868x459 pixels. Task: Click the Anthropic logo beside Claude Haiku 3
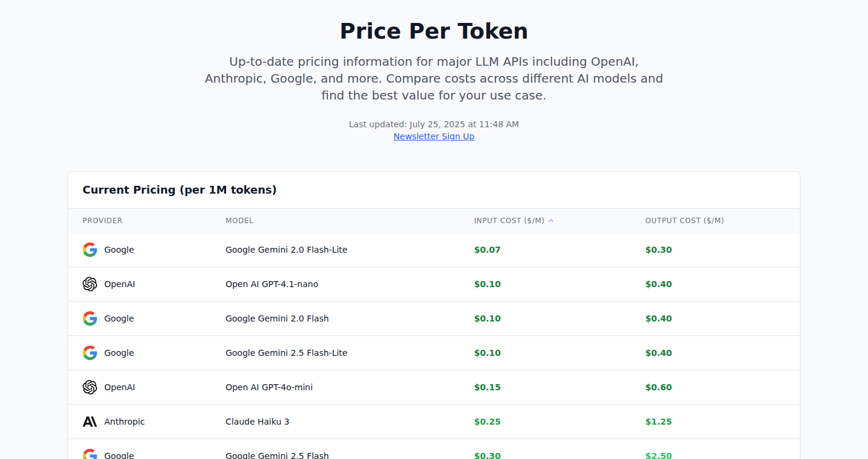click(x=90, y=422)
